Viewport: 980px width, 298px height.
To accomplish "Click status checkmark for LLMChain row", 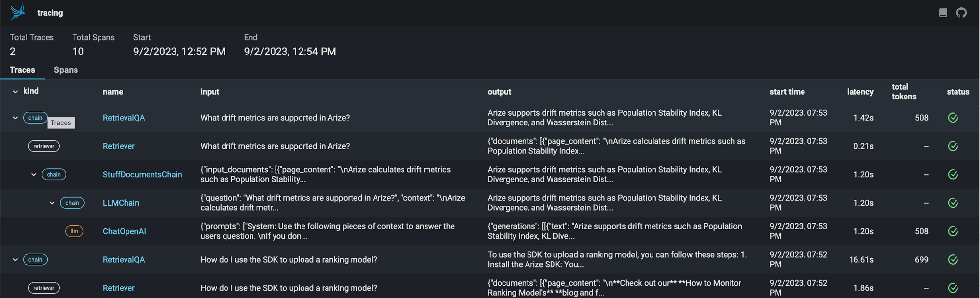I will click(953, 203).
